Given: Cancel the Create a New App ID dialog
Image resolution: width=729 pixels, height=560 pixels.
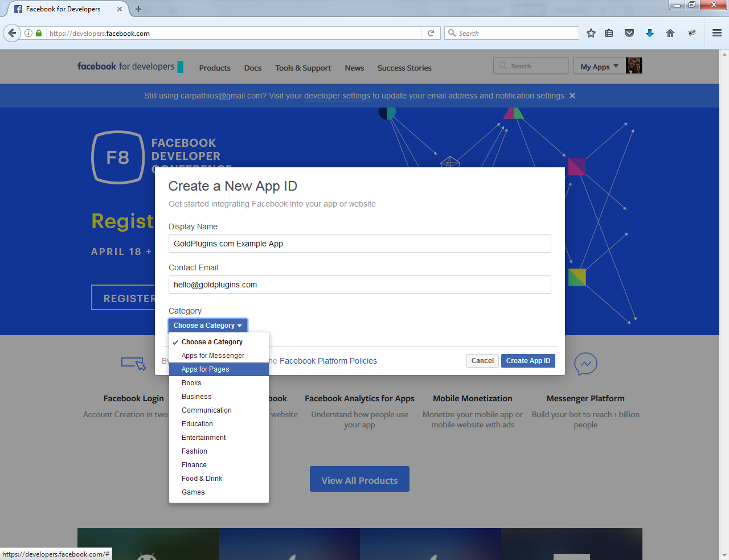Looking at the screenshot, I should 482,361.
